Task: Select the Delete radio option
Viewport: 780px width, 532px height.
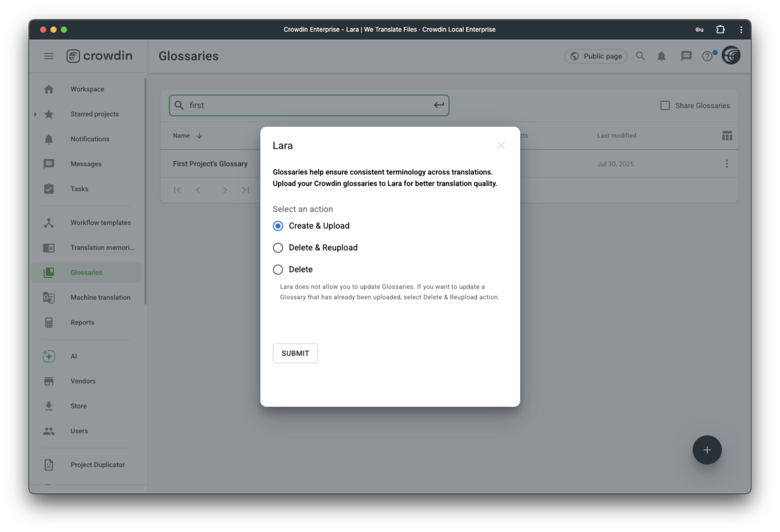Action: (278, 270)
